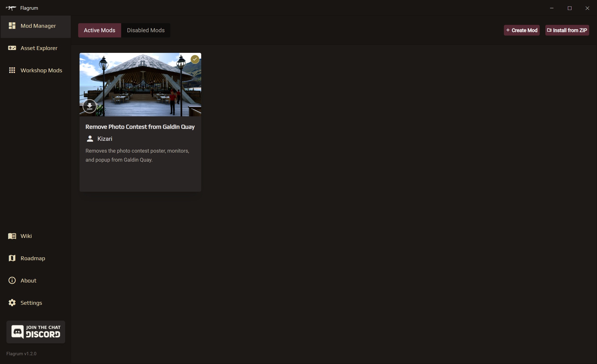Click the Flagrum v1.2.0 version label

(21, 354)
